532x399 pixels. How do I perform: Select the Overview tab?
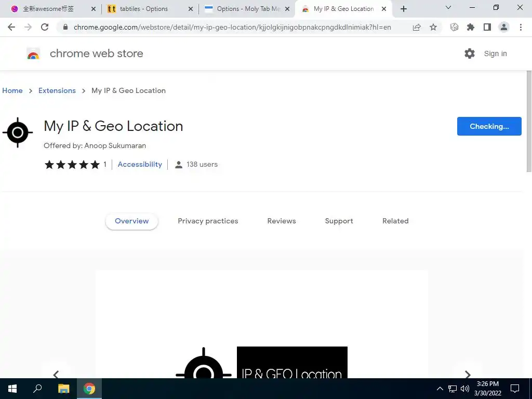click(131, 221)
